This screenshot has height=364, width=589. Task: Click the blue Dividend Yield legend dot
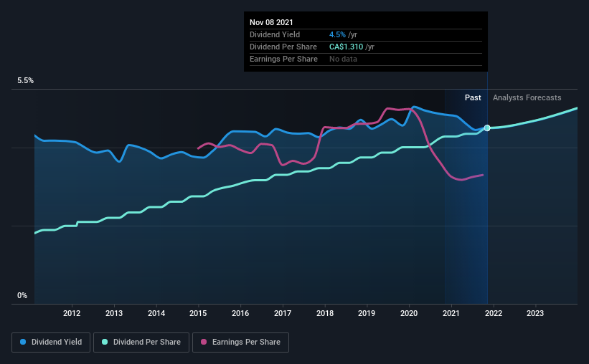[23, 342]
